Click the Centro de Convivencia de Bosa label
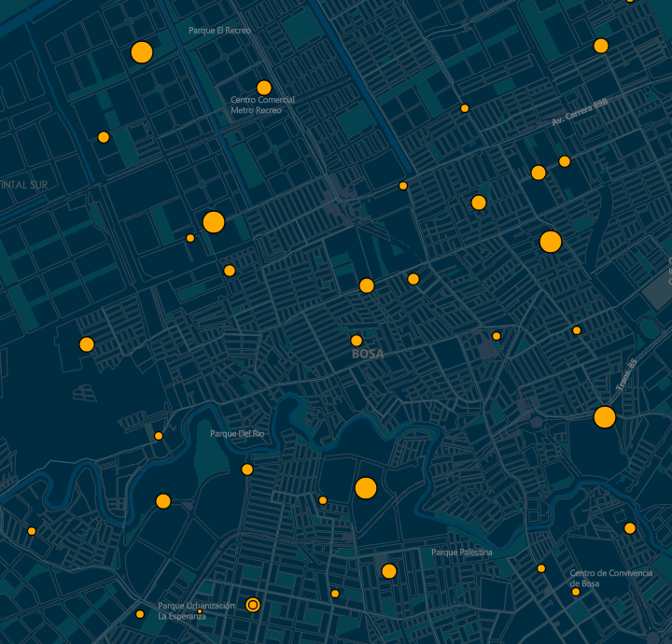 pos(610,578)
